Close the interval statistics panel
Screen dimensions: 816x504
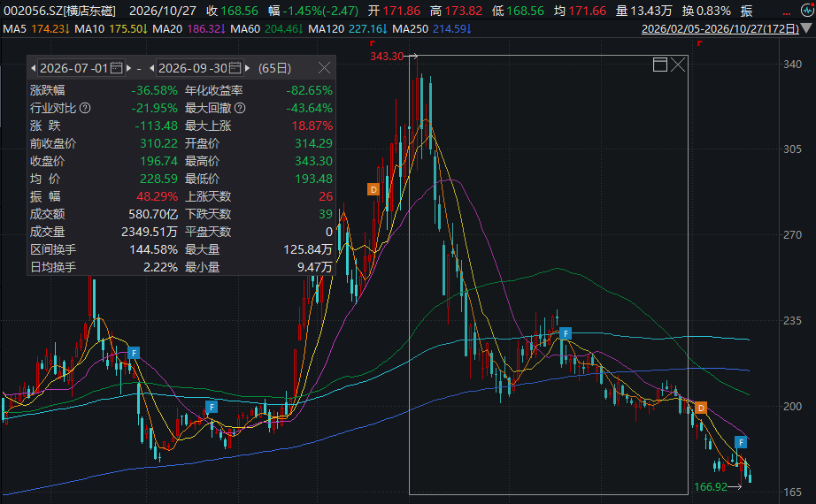click(324, 67)
